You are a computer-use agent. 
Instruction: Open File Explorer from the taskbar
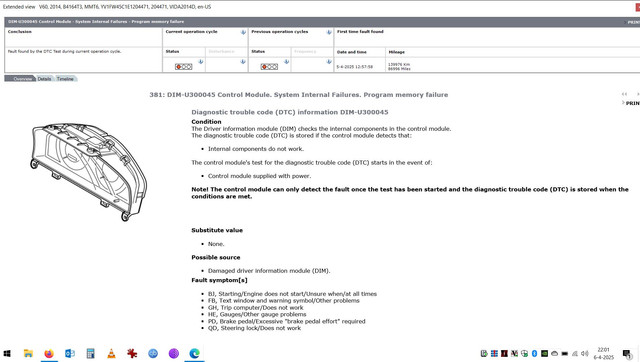(28, 353)
